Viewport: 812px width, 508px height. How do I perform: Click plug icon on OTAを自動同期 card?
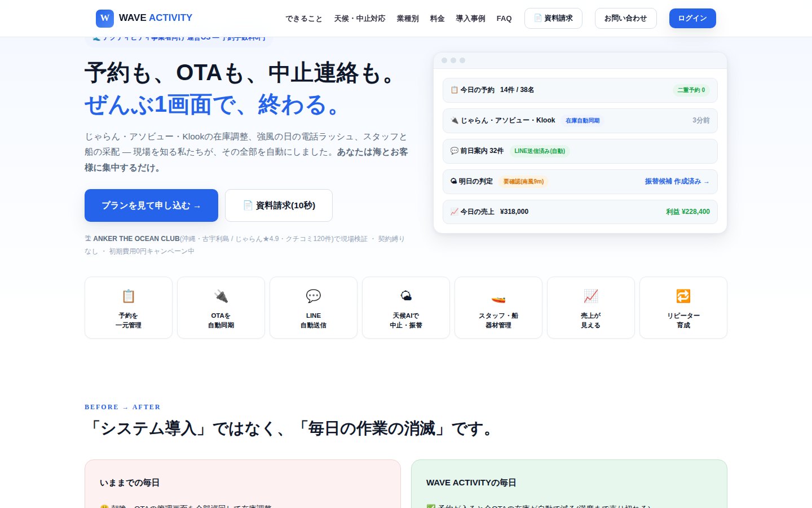coord(221,296)
